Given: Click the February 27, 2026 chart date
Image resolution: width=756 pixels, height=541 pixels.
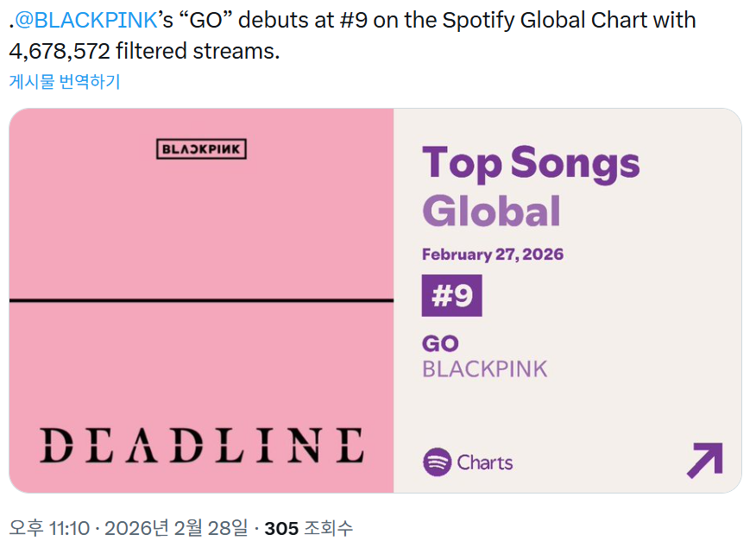Looking at the screenshot, I should [x=493, y=255].
